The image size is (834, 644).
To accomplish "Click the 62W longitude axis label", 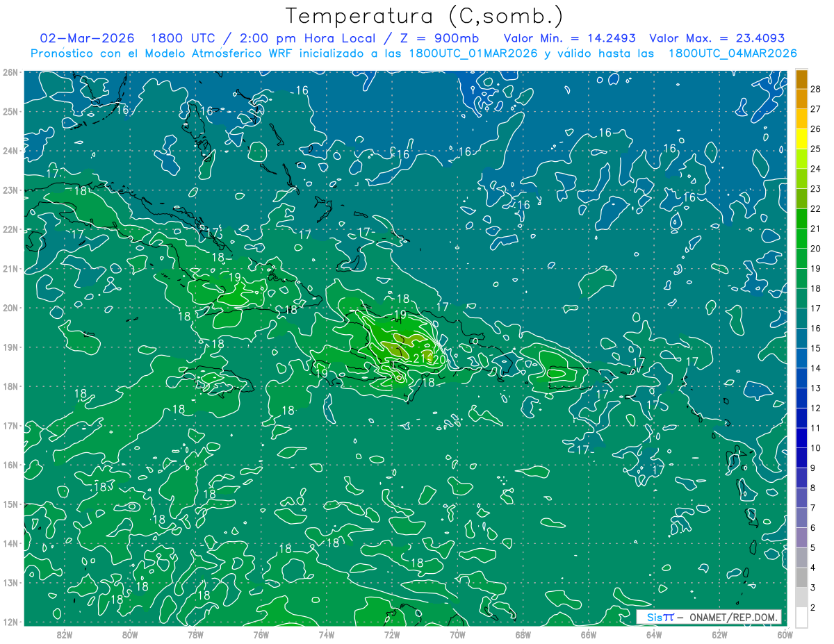I will tap(719, 634).
